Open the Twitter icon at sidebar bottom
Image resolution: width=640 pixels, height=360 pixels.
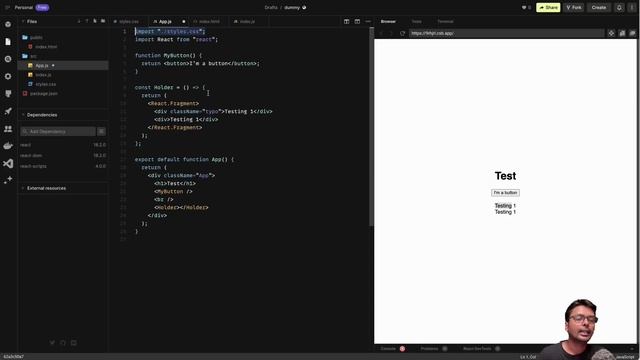click(52, 343)
